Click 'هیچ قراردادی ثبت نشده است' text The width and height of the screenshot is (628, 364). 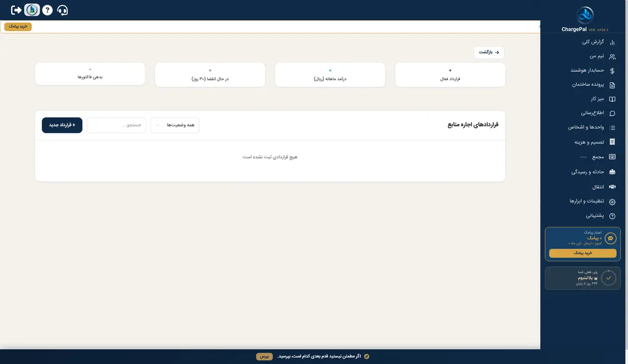click(x=270, y=157)
